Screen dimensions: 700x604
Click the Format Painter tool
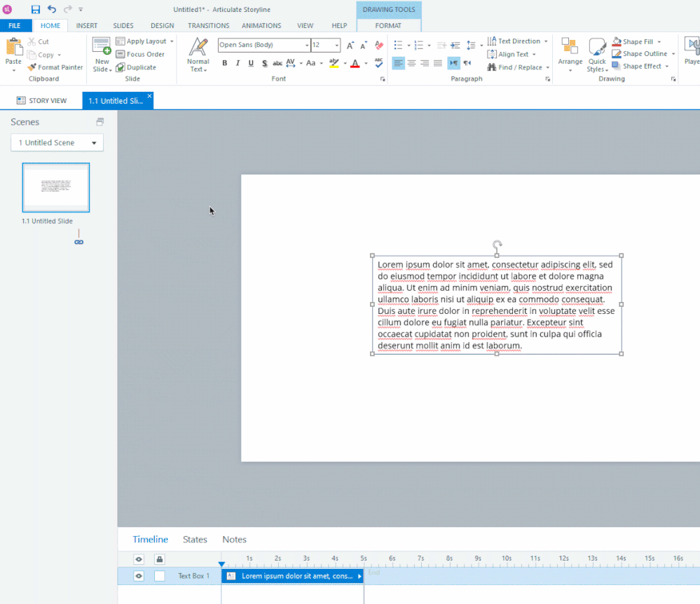pos(55,67)
